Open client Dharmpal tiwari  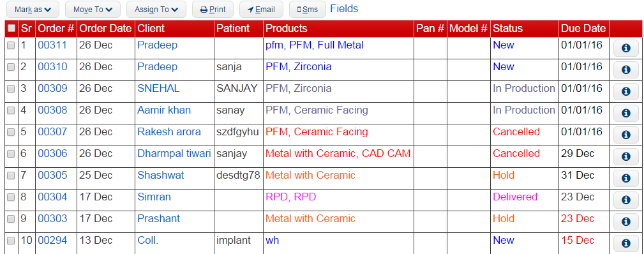point(174,154)
